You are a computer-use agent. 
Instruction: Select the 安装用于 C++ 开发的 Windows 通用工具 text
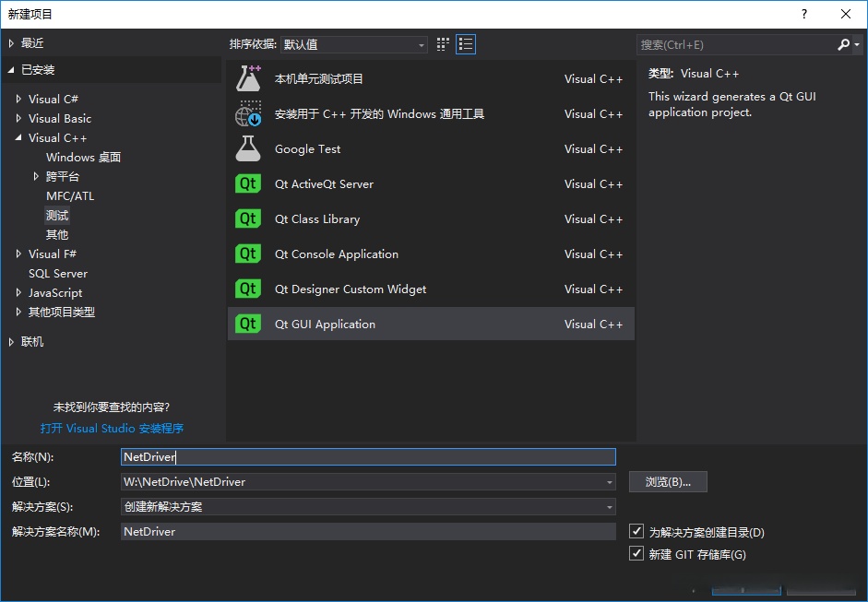pos(380,114)
